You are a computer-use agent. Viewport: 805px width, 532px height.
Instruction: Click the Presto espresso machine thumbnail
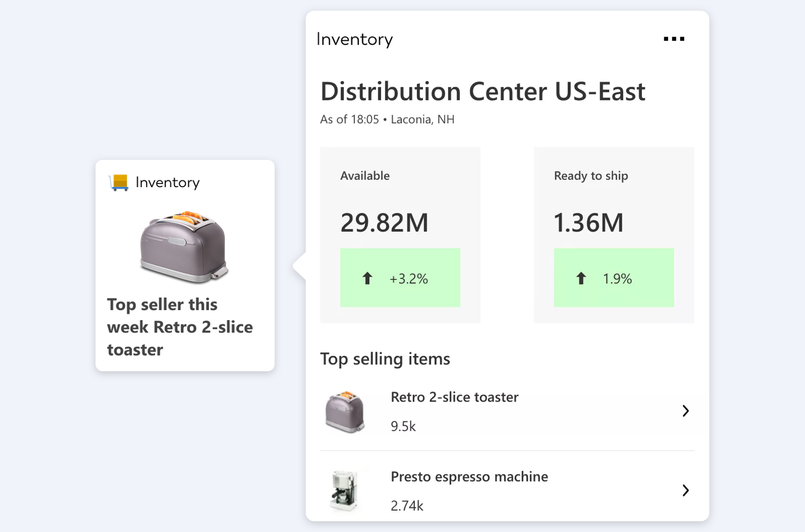pyautogui.click(x=344, y=490)
